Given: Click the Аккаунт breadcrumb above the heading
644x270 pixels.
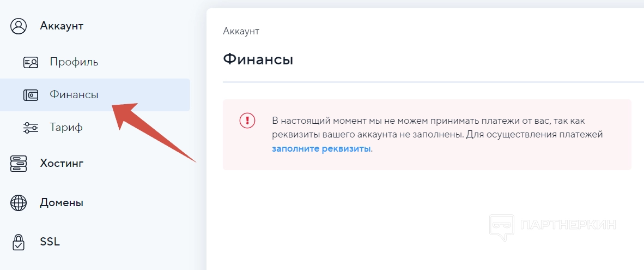Looking at the screenshot, I should click(241, 31).
